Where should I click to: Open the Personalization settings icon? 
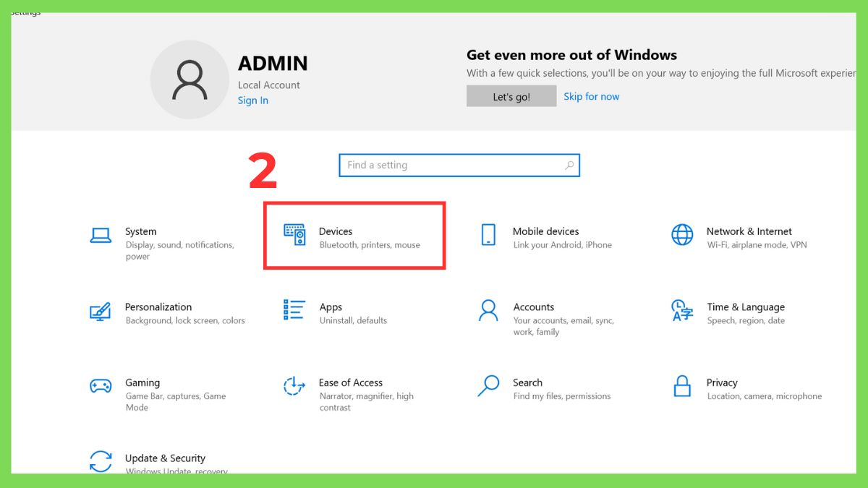[101, 309]
